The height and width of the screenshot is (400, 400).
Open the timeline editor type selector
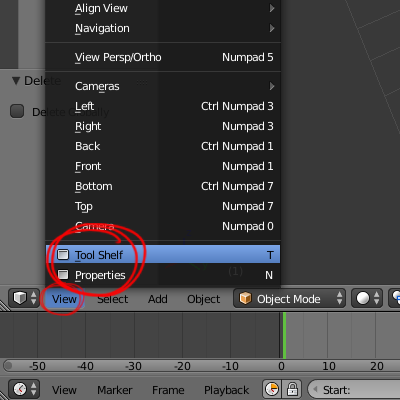24,389
